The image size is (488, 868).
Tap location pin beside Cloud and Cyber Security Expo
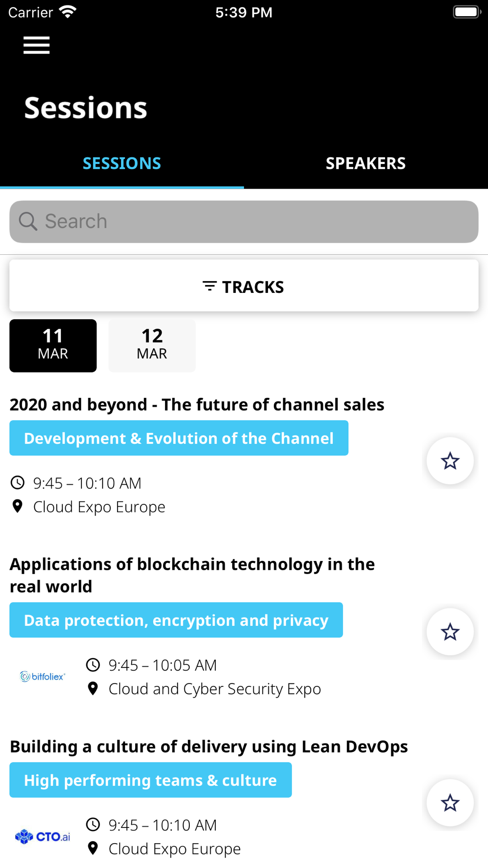[x=93, y=688]
